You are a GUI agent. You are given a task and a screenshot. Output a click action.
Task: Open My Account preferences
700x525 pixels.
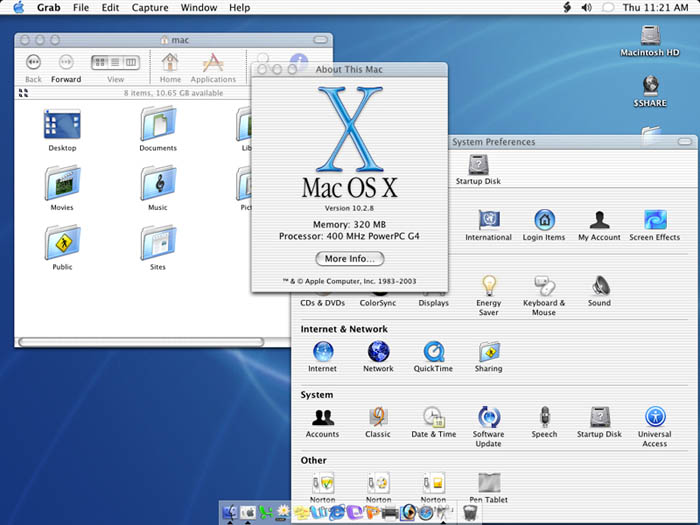(x=600, y=225)
